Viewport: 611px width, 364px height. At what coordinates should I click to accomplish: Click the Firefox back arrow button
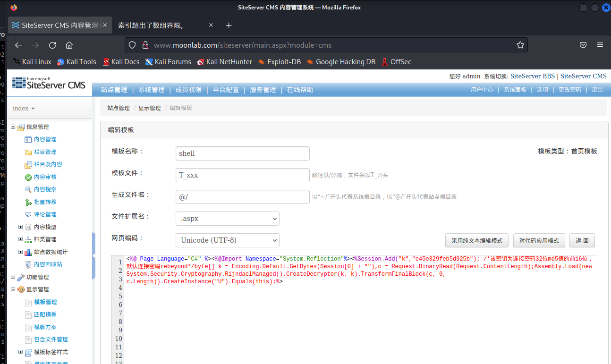click(x=18, y=45)
